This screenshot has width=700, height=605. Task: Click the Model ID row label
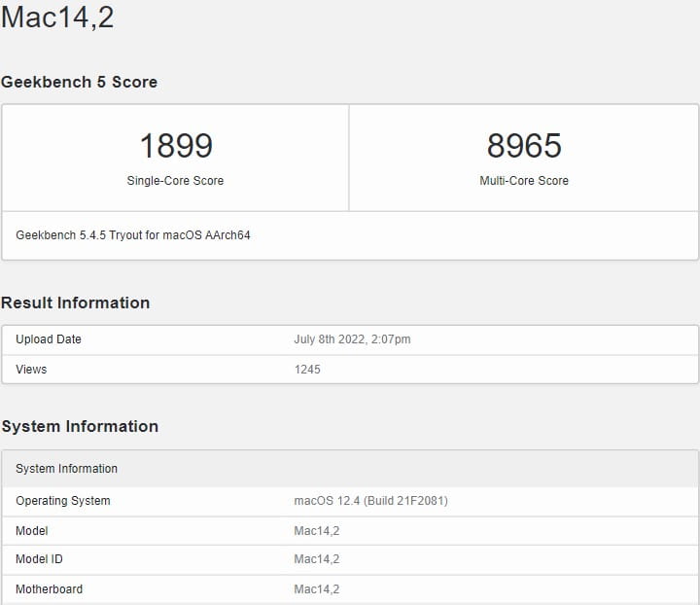[39, 559]
